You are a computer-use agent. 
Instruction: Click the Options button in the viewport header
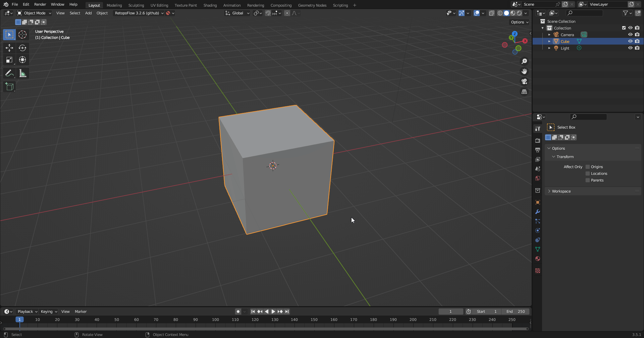(519, 22)
